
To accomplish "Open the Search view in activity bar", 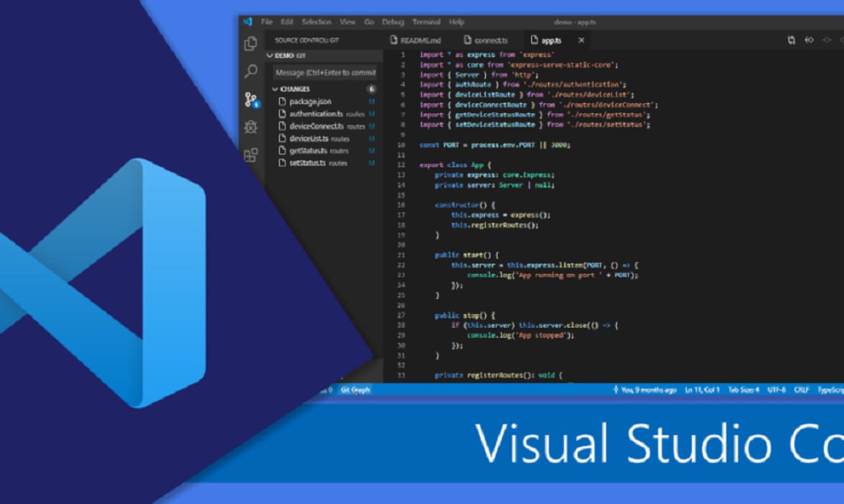I will (x=251, y=71).
